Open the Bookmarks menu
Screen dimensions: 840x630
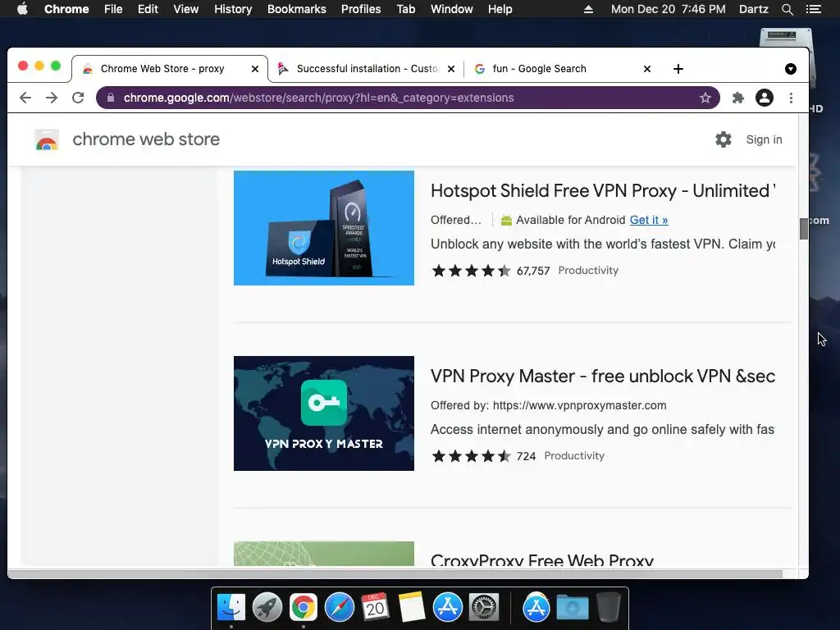click(x=297, y=9)
